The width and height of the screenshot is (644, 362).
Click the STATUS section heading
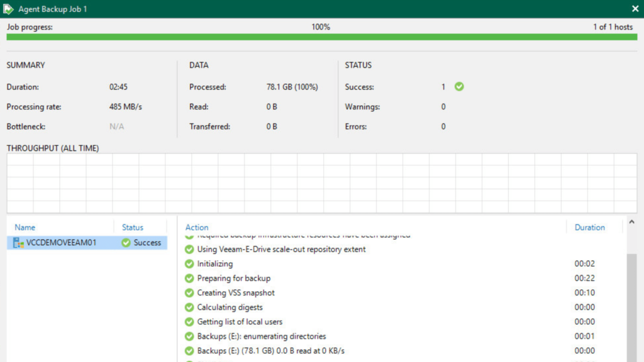click(x=358, y=65)
